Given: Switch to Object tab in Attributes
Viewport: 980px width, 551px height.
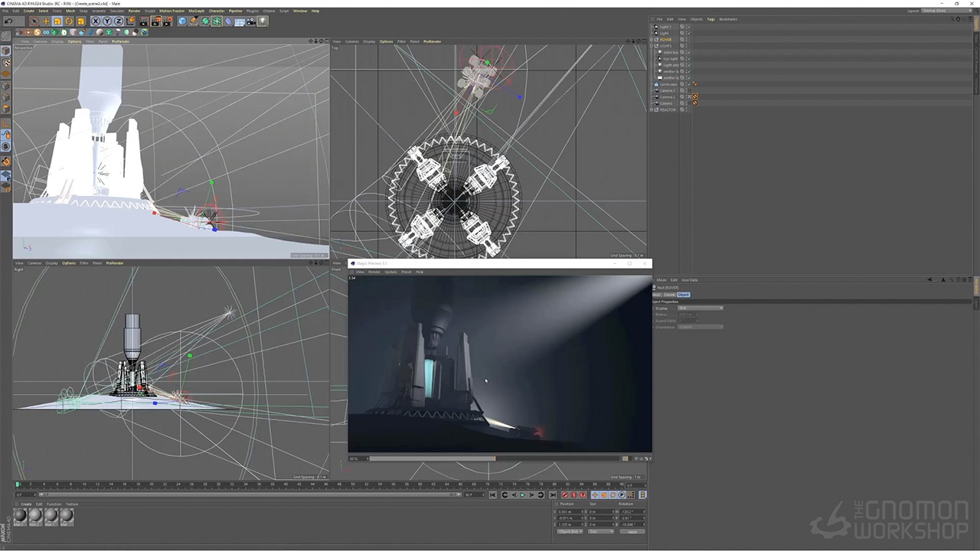Looking at the screenshot, I should coord(683,295).
